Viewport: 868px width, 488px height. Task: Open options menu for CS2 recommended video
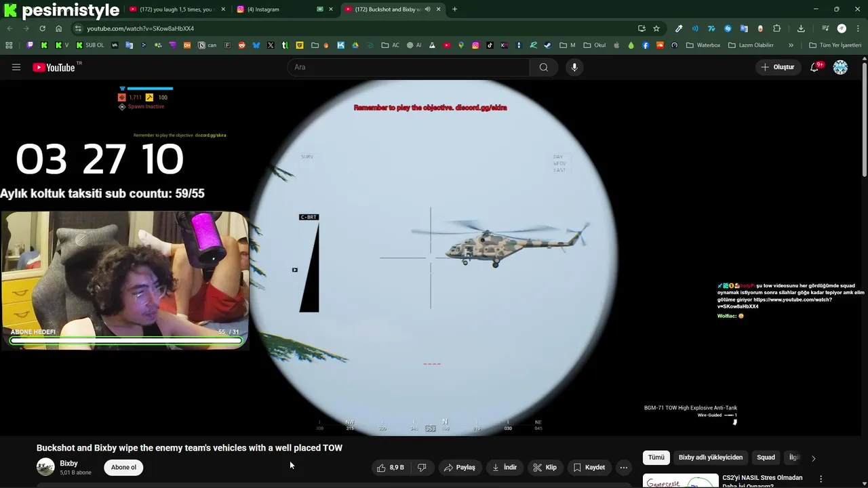click(821, 479)
